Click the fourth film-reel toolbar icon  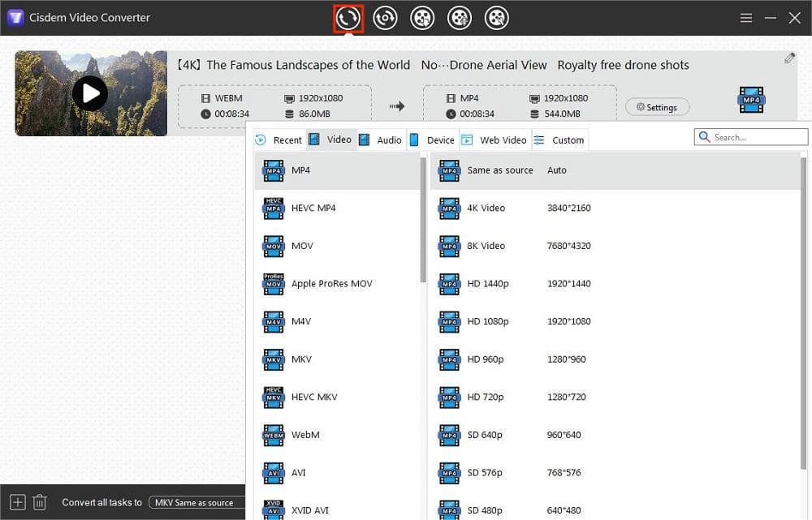pos(460,18)
